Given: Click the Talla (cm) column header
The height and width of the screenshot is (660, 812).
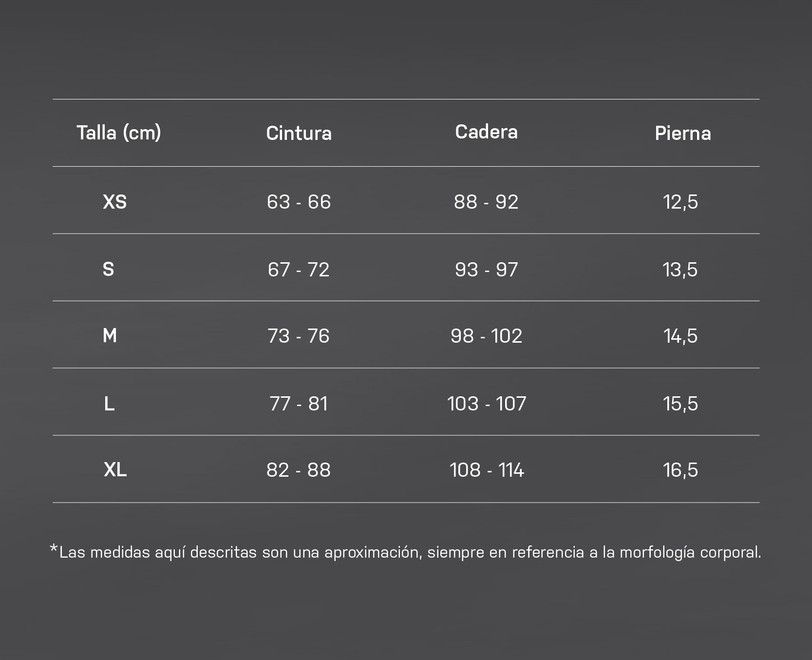Looking at the screenshot, I should (119, 133).
